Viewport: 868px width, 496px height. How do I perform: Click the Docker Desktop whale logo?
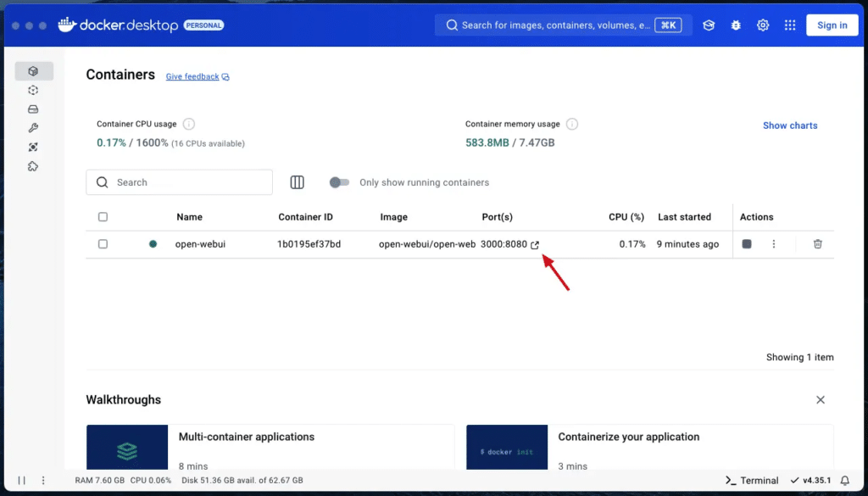pyautogui.click(x=67, y=25)
